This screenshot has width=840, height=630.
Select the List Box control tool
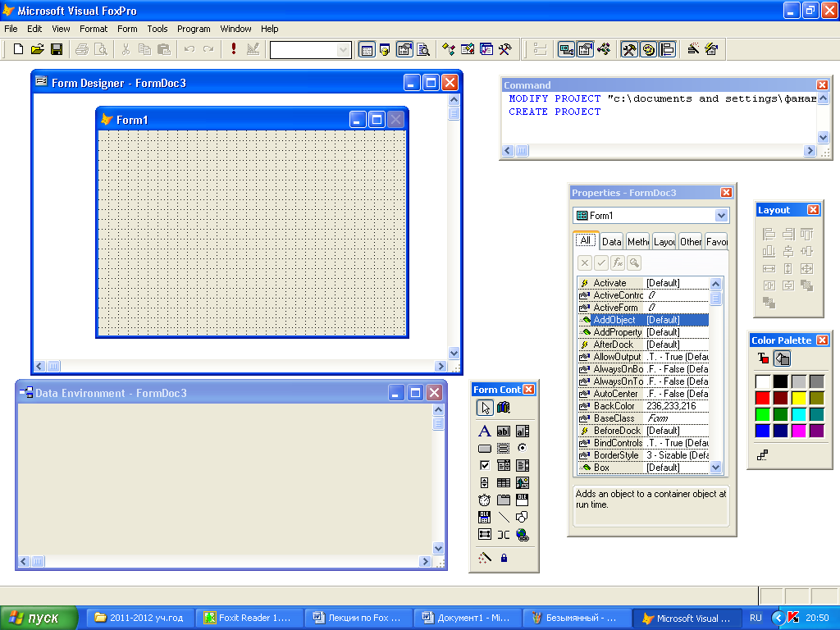[523, 466]
